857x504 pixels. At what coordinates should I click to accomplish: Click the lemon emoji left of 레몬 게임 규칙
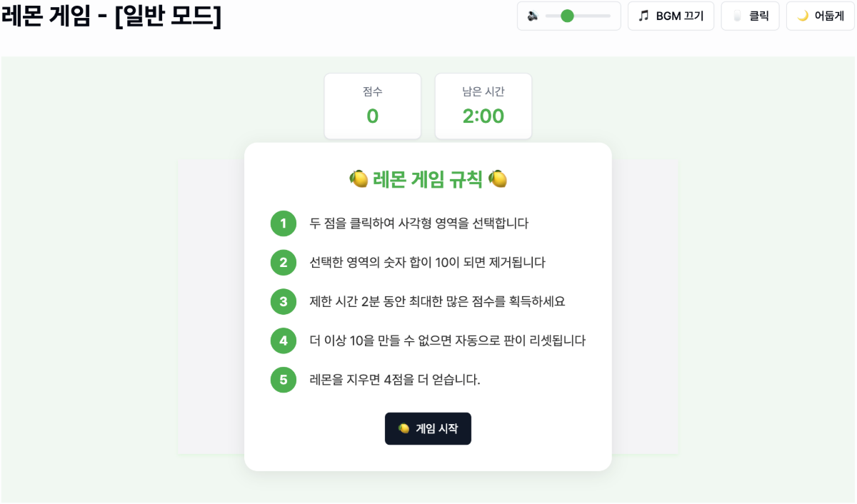(x=359, y=178)
